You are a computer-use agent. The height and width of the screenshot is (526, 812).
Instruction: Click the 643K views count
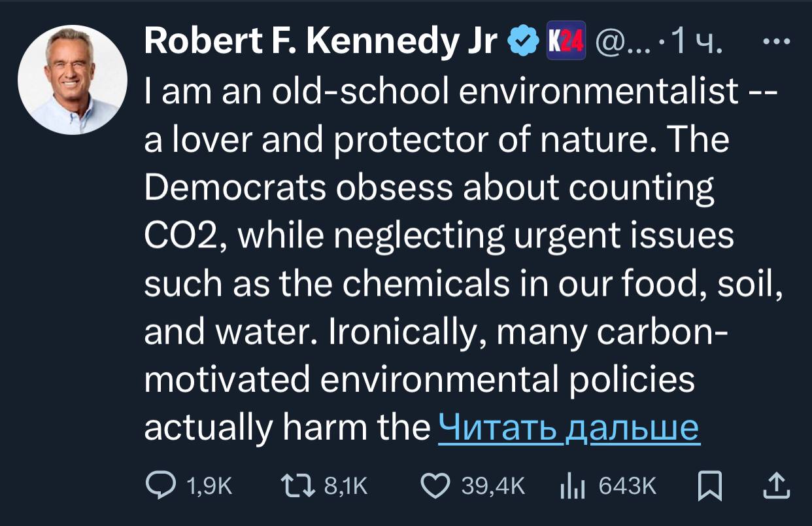626,486
